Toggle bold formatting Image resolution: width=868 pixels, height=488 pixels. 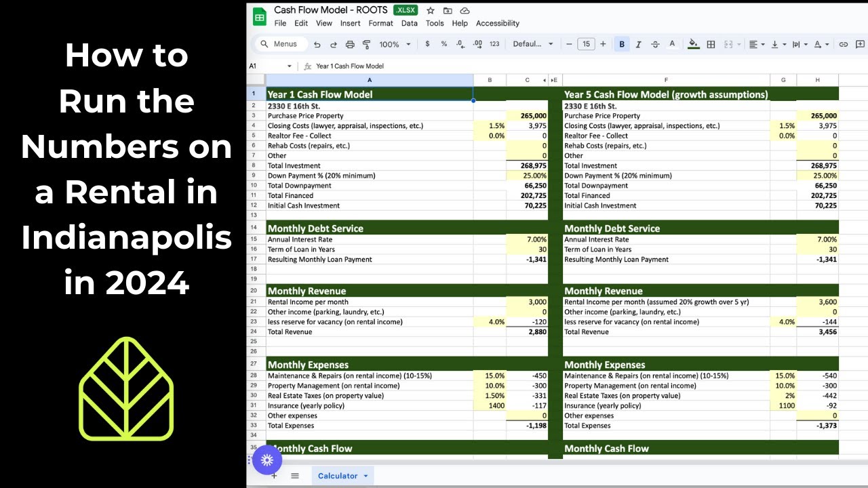tap(622, 44)
